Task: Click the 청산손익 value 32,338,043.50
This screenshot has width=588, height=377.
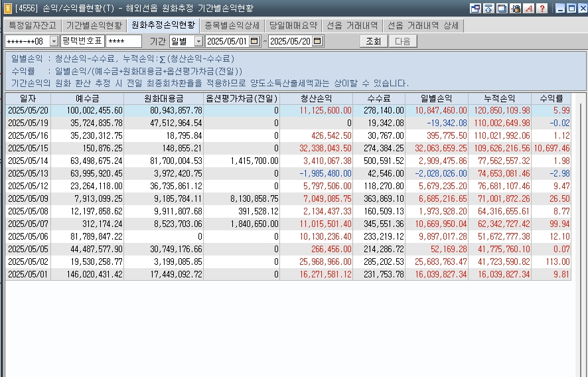Action: point(325,148)
